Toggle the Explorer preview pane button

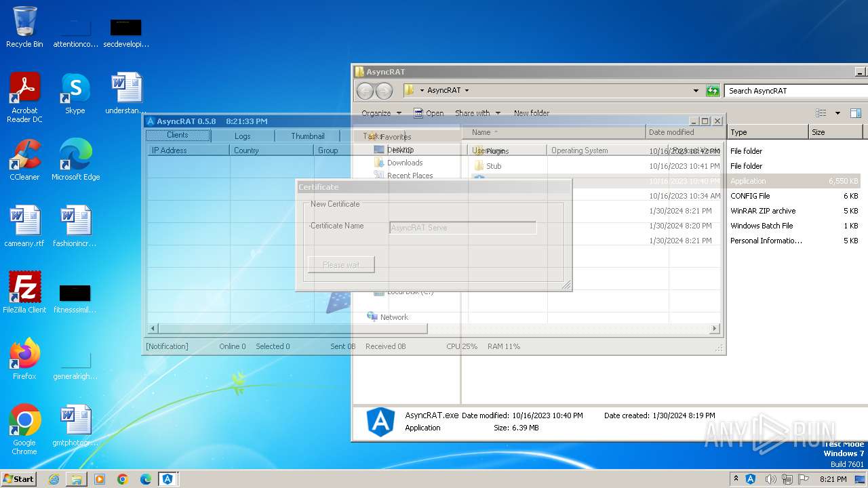tap(856, 113)
